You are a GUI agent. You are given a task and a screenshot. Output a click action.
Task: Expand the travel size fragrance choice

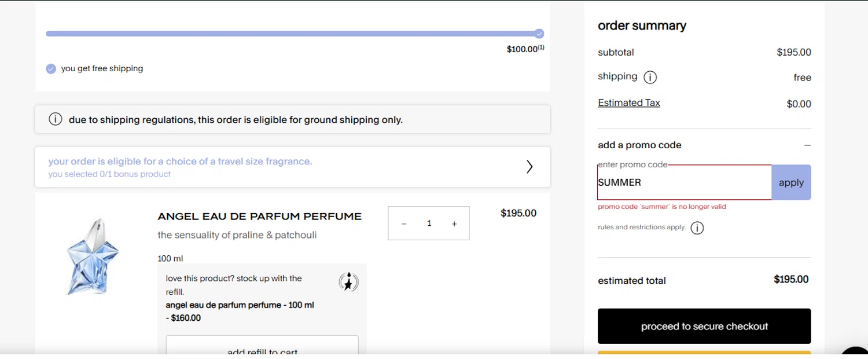click(x=529, y=167)
